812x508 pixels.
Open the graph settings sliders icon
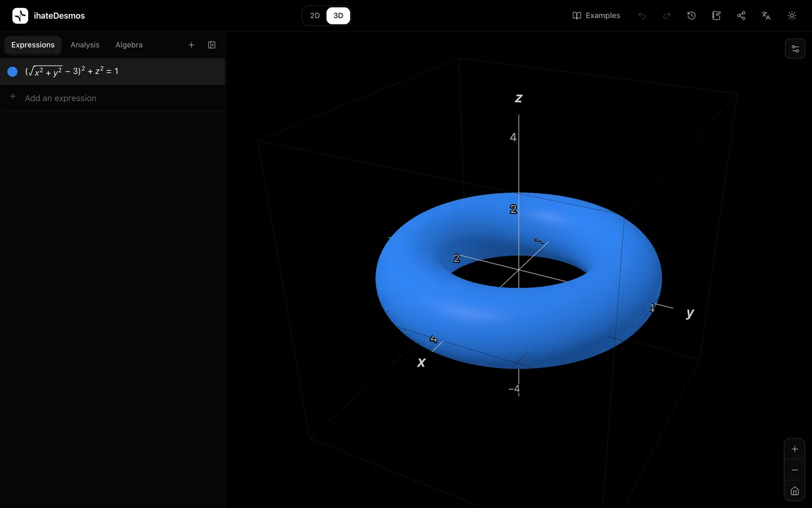(795, 49)
